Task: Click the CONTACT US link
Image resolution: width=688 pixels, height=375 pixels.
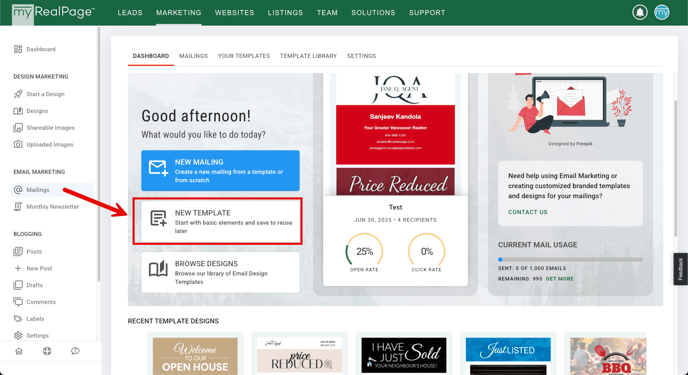Action: coord(528,212)
